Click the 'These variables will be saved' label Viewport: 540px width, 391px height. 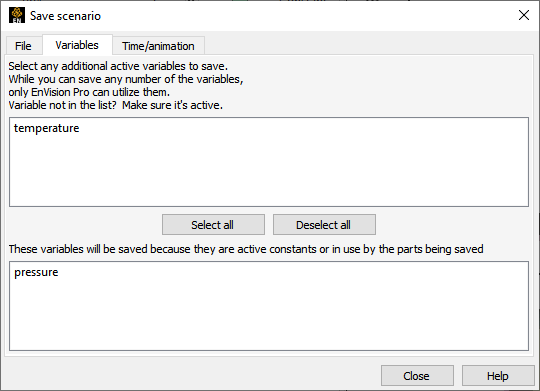point(246,249)
